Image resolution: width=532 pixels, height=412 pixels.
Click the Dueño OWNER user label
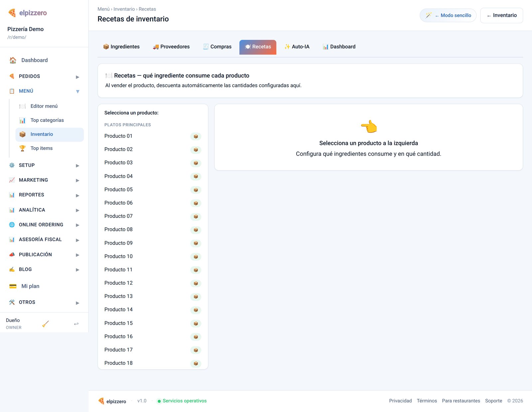click(14, 324)
